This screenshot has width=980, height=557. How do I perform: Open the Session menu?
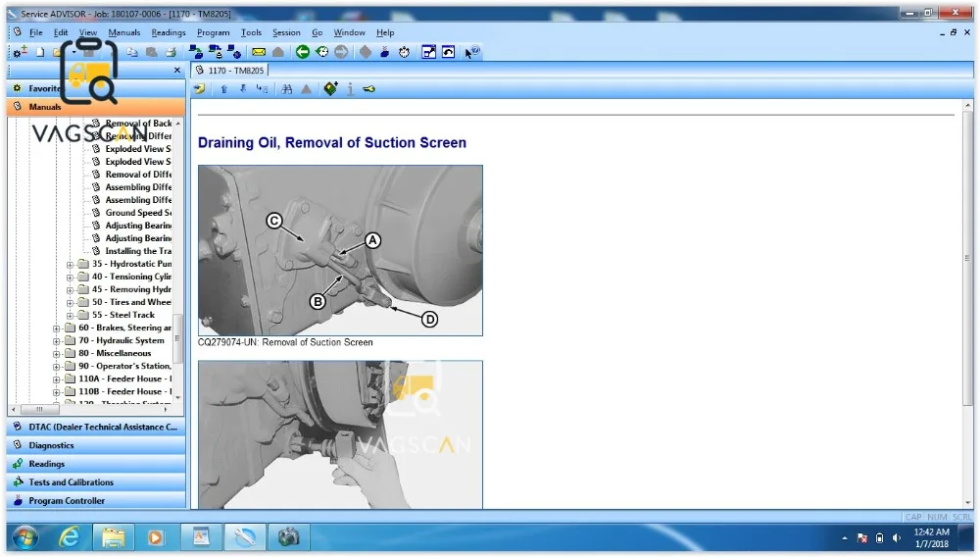click(x=286, y=32)
